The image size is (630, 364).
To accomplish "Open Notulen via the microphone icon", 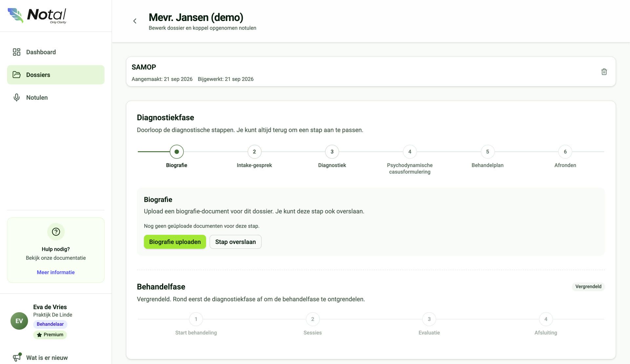I will [16, 98].
